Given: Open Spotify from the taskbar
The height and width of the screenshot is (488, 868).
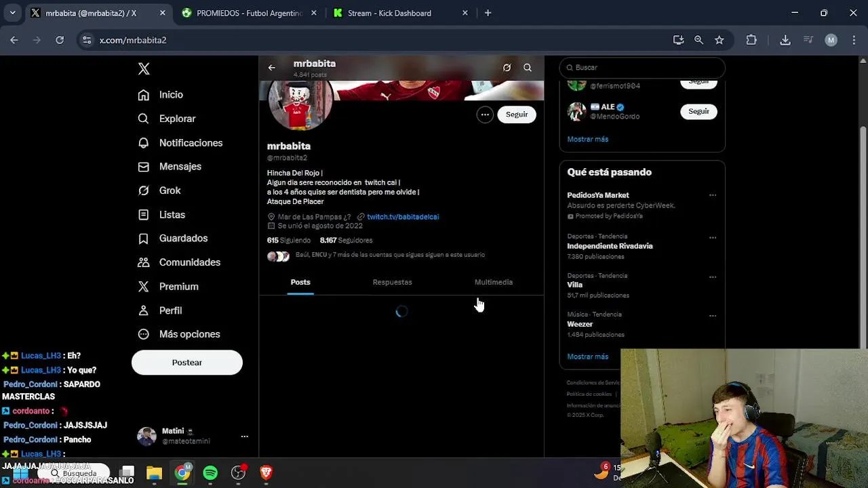Looking at the screenshot, I should coord(210,473).
